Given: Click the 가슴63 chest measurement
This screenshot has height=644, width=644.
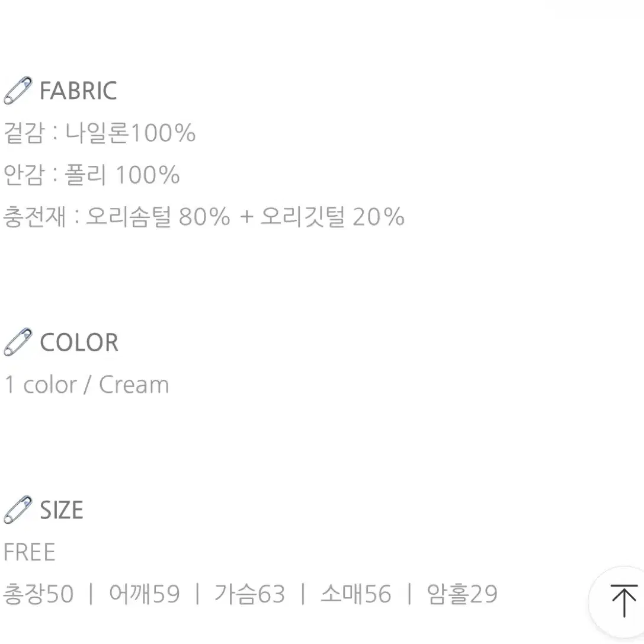Looking at the screenshot, I should [249, 594].
